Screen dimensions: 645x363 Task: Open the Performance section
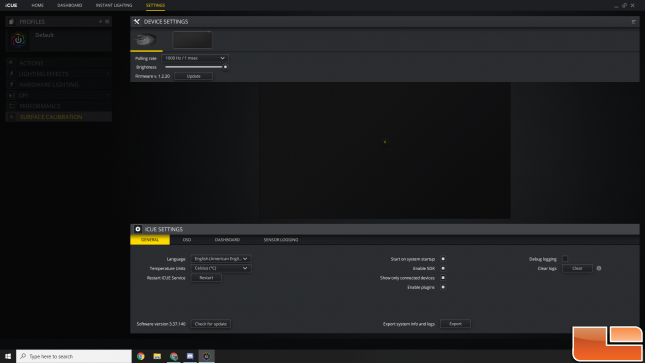coord(59,106)
